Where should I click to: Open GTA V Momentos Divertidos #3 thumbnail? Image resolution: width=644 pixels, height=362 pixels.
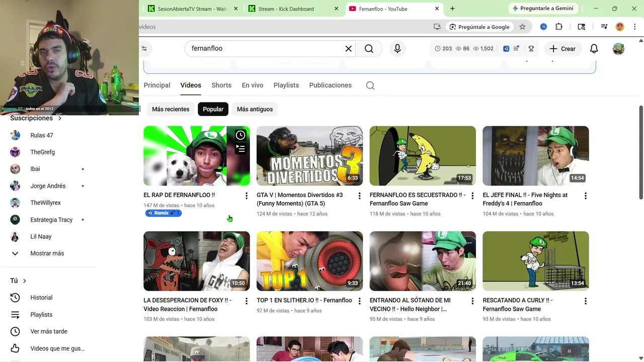pos(309,156)
